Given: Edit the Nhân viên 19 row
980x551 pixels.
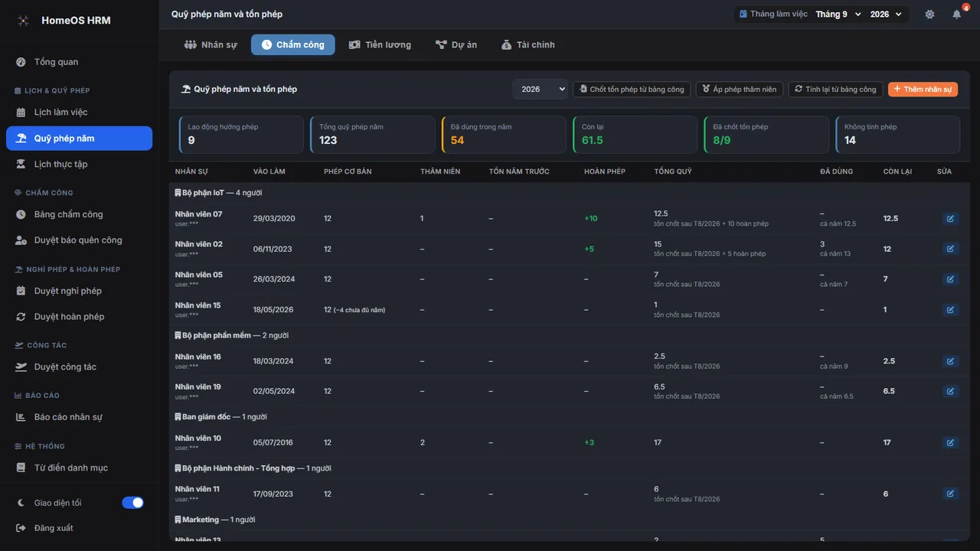Looking at the screenshot, I should 950,391.
